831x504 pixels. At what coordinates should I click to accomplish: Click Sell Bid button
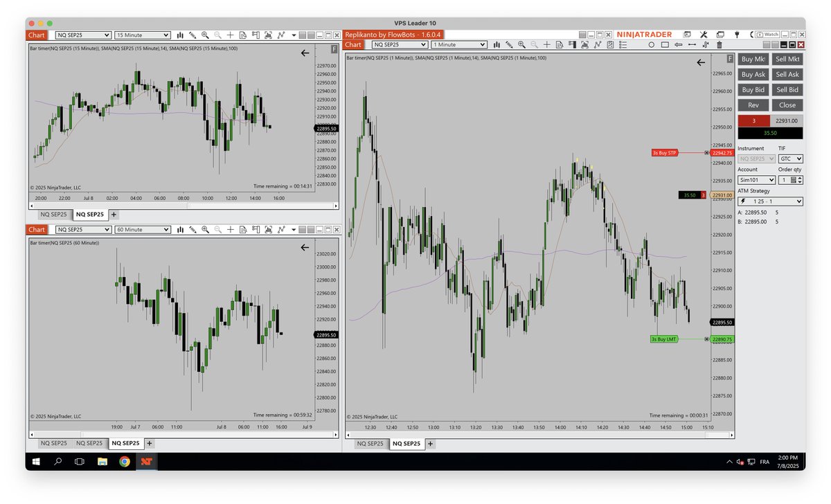[787, 89]
